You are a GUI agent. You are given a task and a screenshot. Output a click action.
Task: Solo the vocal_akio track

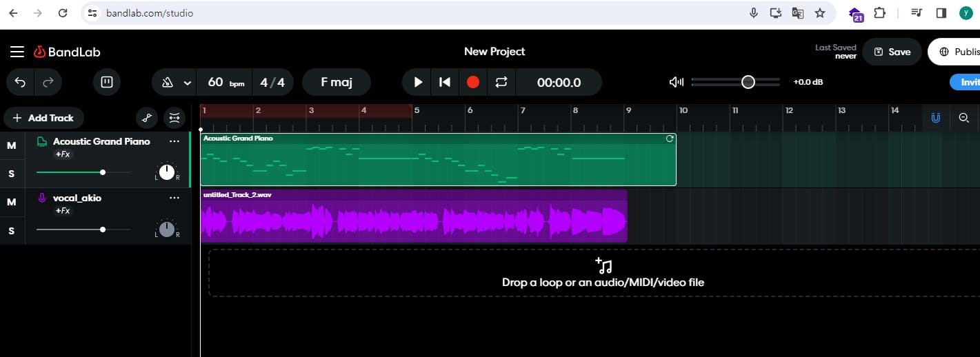11,231
